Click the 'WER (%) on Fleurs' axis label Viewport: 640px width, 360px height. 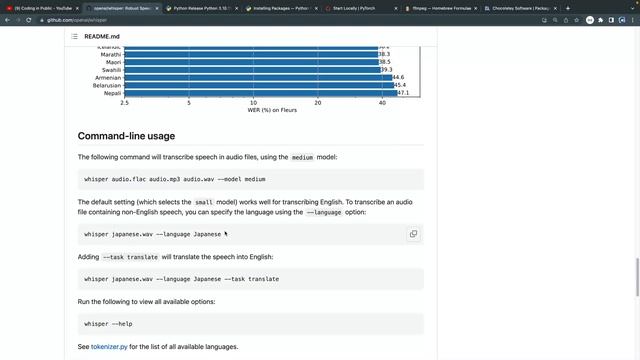(272, 110)
